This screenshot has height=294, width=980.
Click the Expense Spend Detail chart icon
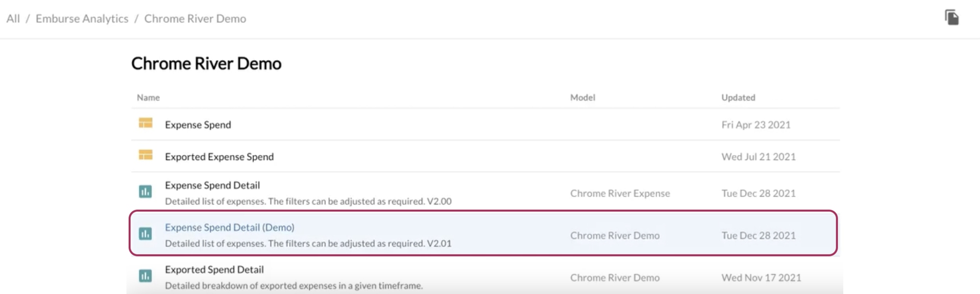[x=146, y=192]
